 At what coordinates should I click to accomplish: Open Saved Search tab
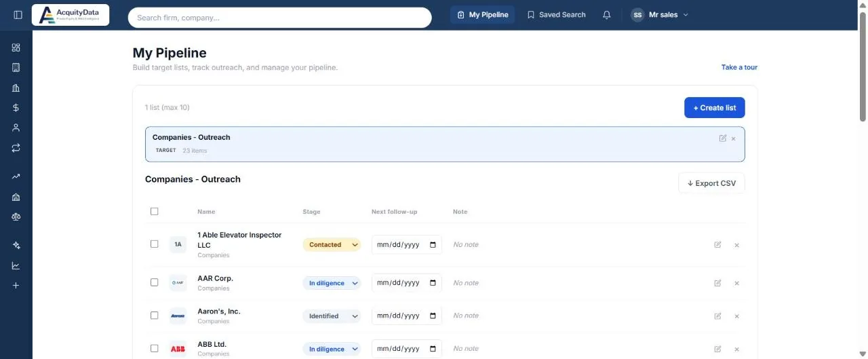556,15
